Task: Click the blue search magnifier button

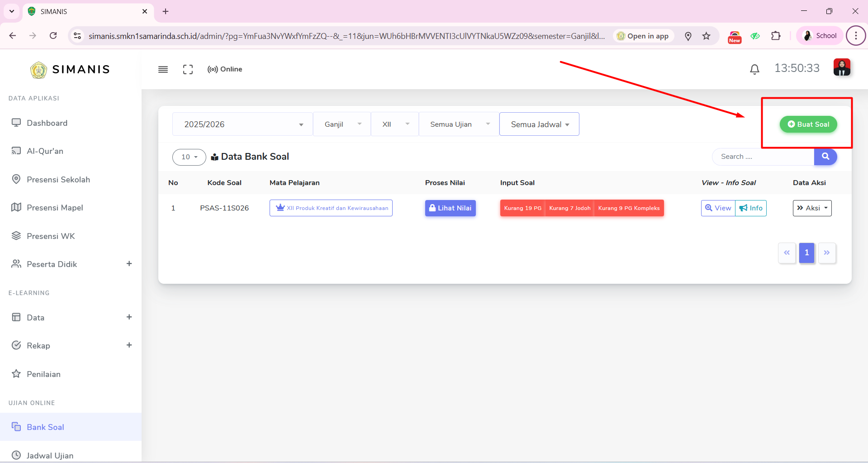Action: pos(825,157)
